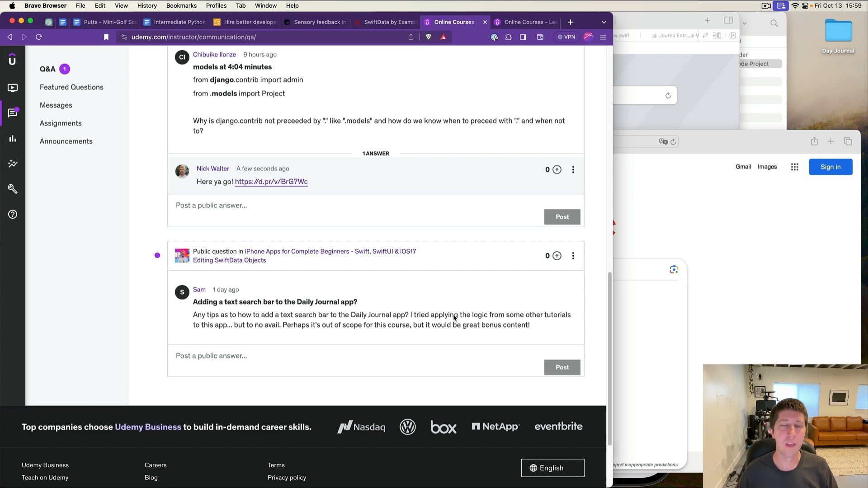The width and height of the screenshot is (868, 488).
Task: Open the Profiles menu
Action: coord(216,6)
